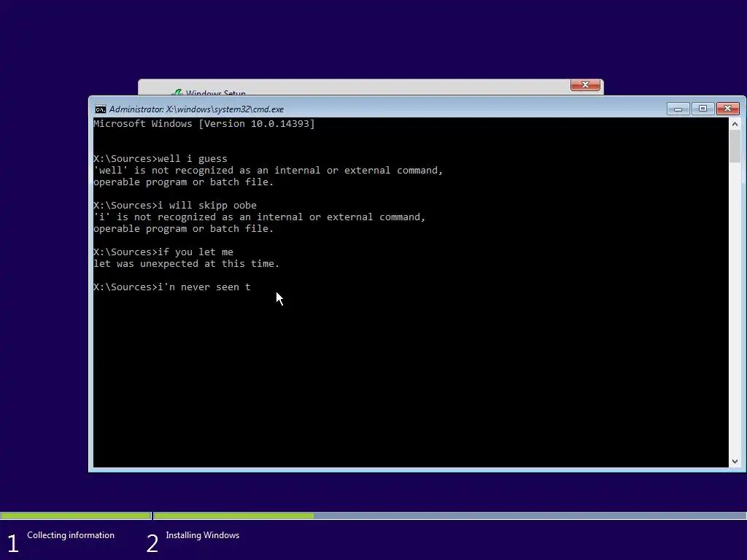Click the 'Installing Windows' step label
Viewport: 747px width, 560px height.
pyautogui.click(x=203, y=535)
